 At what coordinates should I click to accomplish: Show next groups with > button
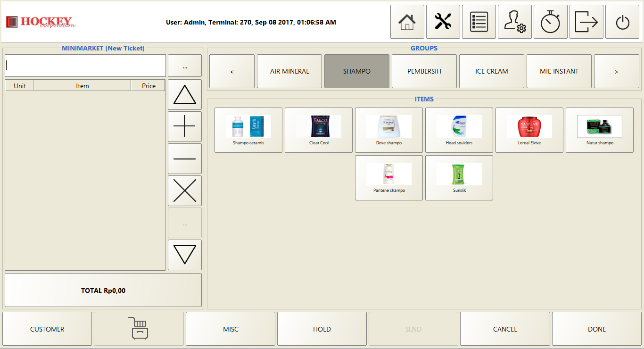tap(617, 71)
